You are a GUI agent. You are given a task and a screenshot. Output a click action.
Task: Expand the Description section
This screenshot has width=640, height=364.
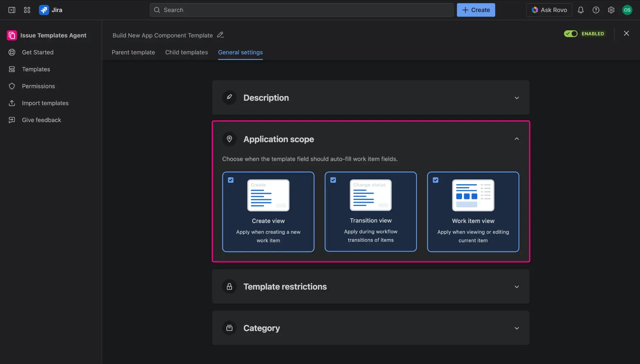click(x=517, y=98)
